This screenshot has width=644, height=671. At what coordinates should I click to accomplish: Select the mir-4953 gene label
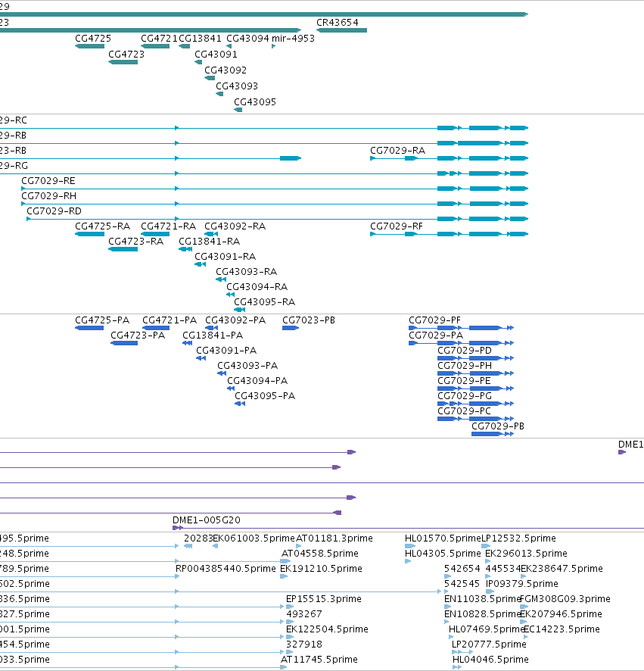click(x=293, y=39)
